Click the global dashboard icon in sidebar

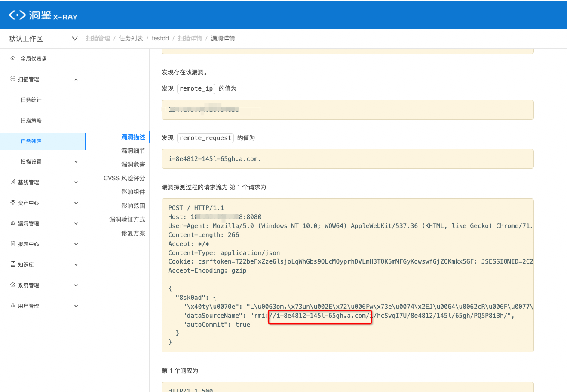(13, 58)
